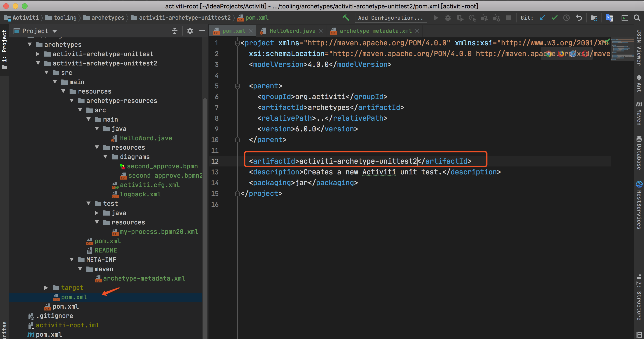Click the Run with Coverage icon

[x=460, y=18]
